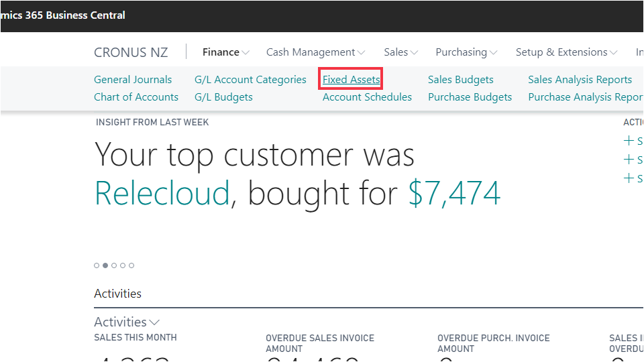Open the Sales menu
Viewport: 644px width, 362px height.
(401, 52)
